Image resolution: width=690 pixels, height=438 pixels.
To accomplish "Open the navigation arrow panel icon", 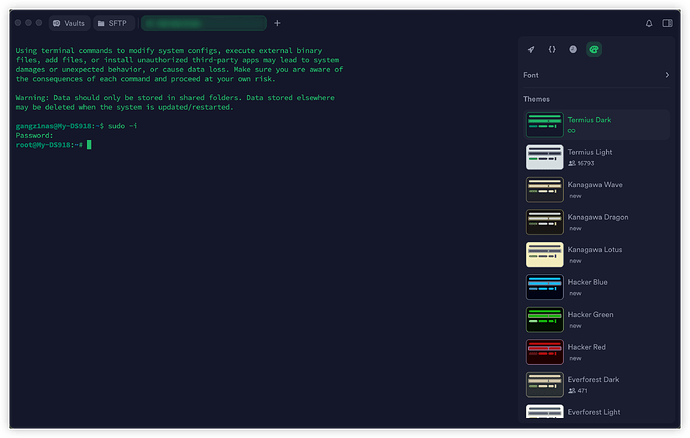I will [531, 49].
